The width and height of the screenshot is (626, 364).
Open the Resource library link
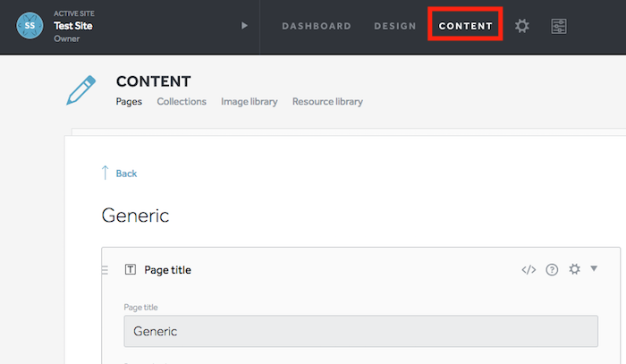[x=328, y=102]
